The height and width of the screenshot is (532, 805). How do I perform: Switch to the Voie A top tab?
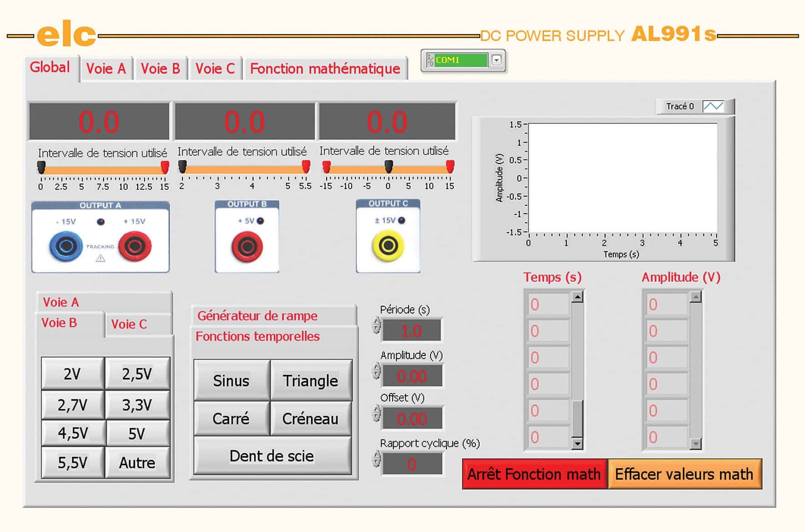[106, 69]
